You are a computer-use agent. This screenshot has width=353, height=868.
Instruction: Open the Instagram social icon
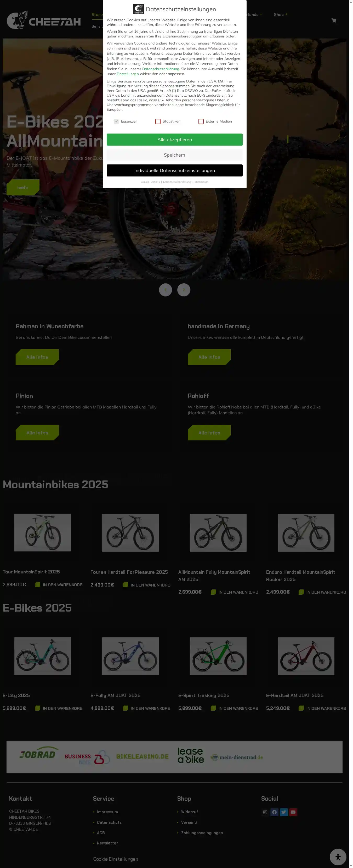point(265,812)
